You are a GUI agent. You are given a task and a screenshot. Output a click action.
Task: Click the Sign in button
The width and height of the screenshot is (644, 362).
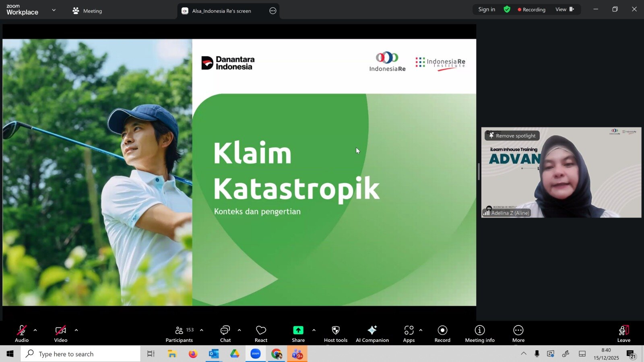(x=487, y=10)
